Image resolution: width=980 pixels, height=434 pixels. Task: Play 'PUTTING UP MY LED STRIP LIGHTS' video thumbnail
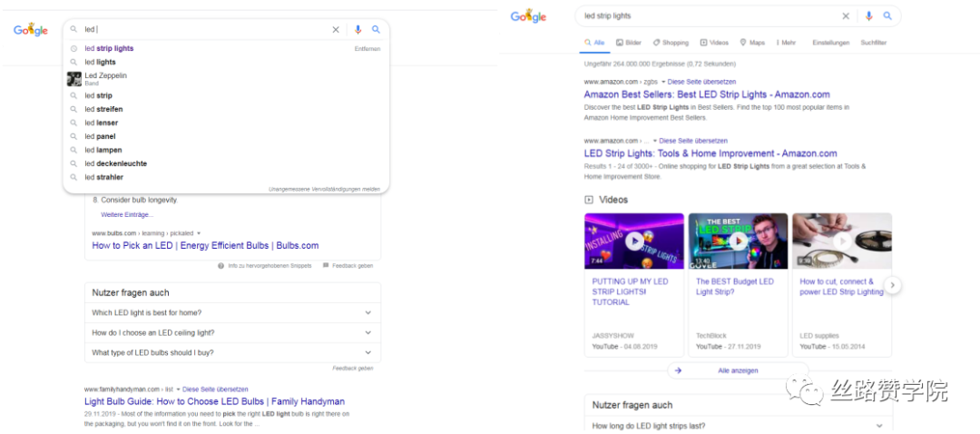click(x=634, y=242)
